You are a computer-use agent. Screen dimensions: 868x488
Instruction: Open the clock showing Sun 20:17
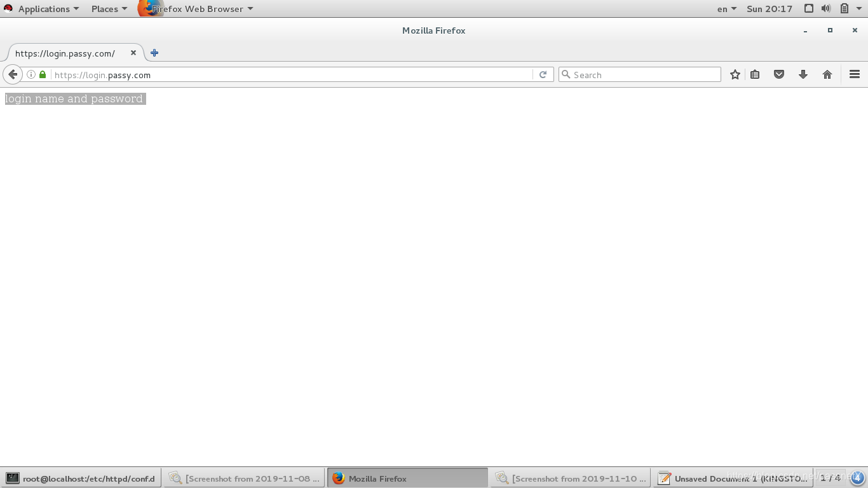[x=770, y=9]
